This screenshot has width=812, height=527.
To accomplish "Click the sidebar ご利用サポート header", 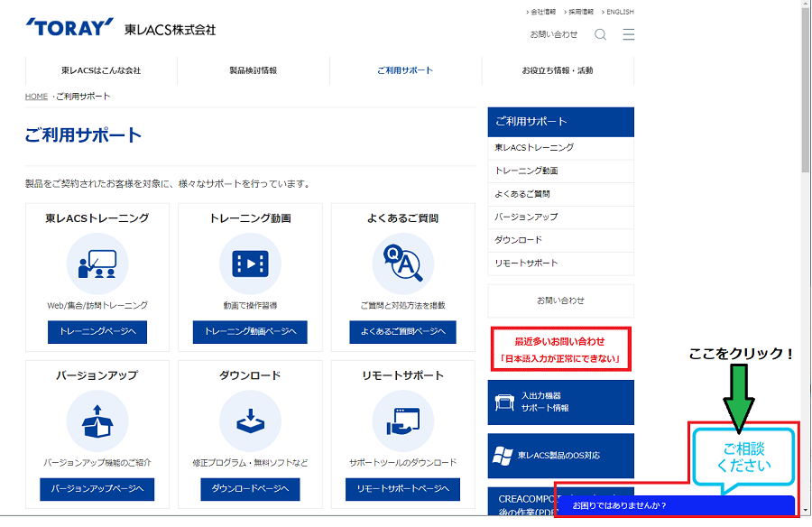I will point(561,122).
